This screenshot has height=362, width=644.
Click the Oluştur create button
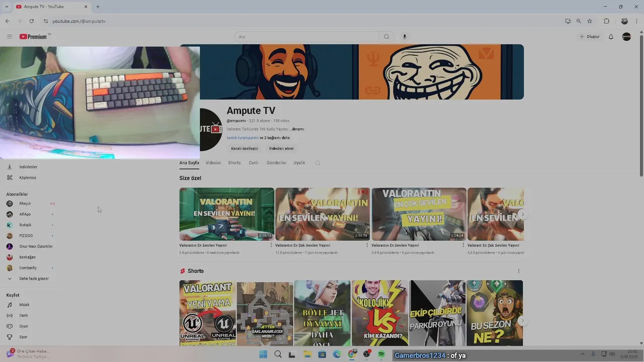coord(590,37)
